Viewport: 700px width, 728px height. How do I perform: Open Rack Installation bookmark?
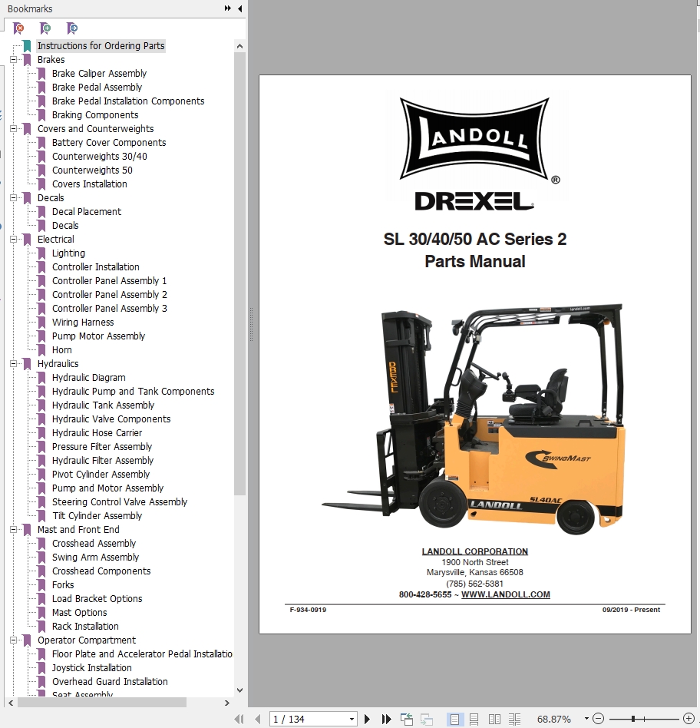(85, 627)
